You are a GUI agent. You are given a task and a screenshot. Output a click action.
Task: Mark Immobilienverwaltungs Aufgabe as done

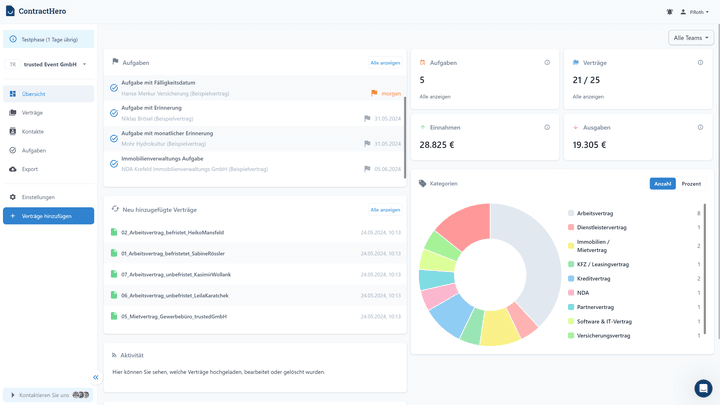click(x=114, y=163)
